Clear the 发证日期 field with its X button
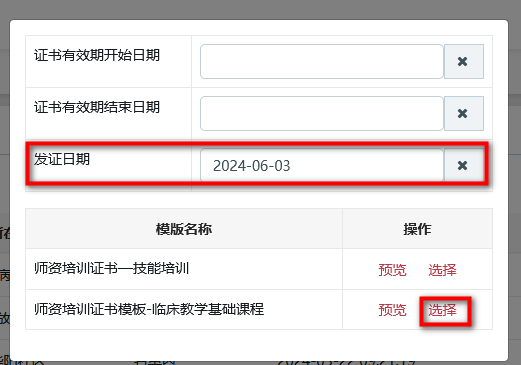 pos(464,165)
